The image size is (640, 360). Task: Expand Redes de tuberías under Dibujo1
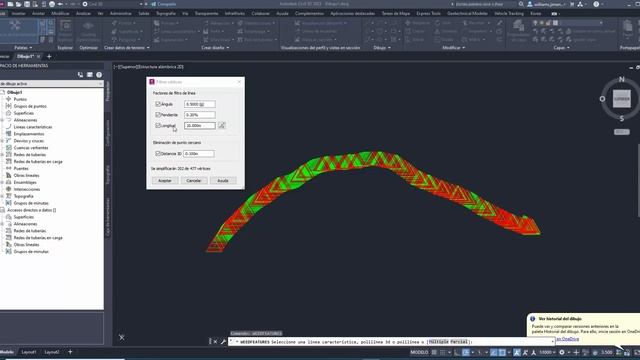[x=2, y=155]
